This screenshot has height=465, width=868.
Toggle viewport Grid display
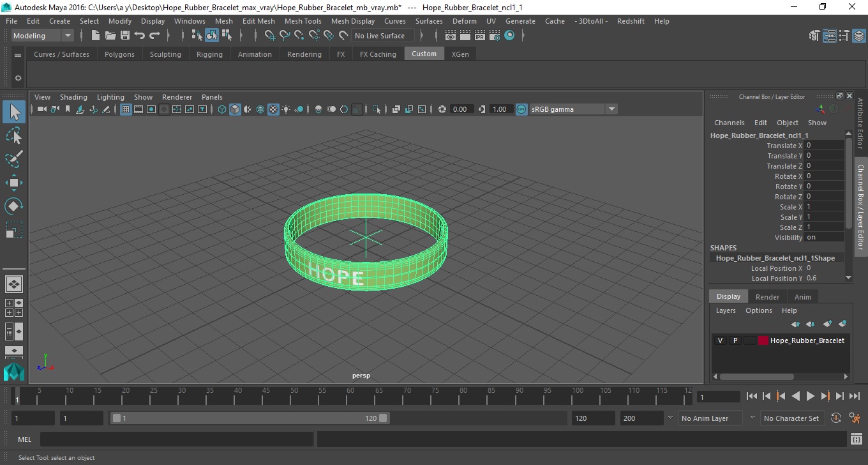coord(126,109)
